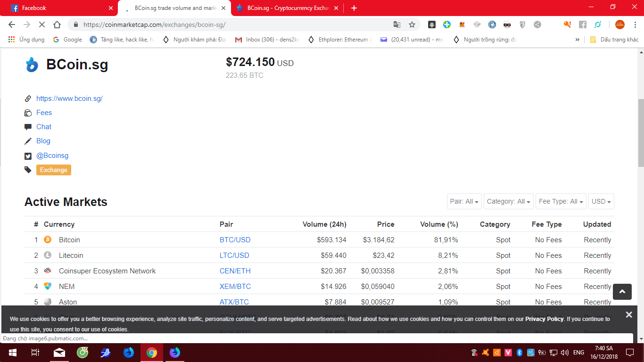Image resolution: width=644 pixels, height=362 pixels.
Task: Bookmark this page with the star icon
Action: click(412, 25)
